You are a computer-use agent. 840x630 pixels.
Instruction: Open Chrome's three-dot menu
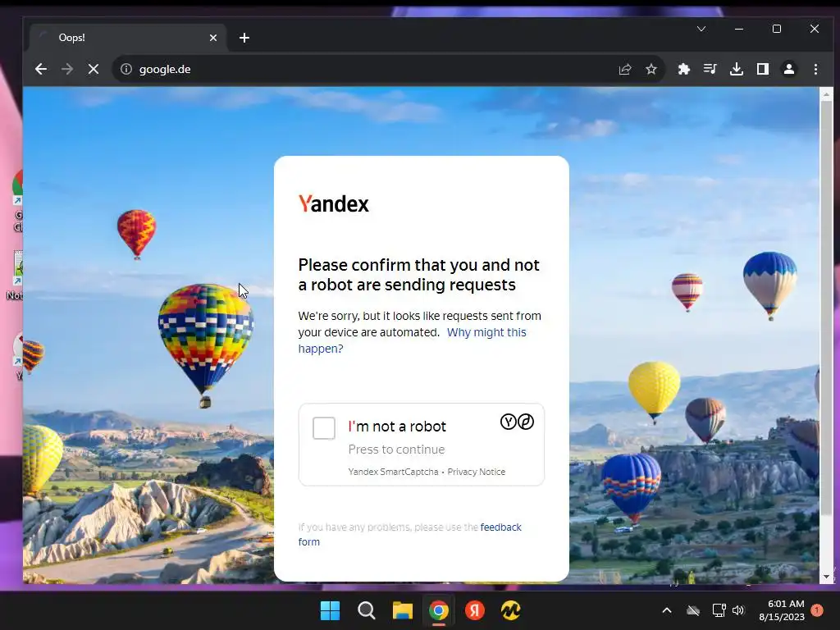815,69
